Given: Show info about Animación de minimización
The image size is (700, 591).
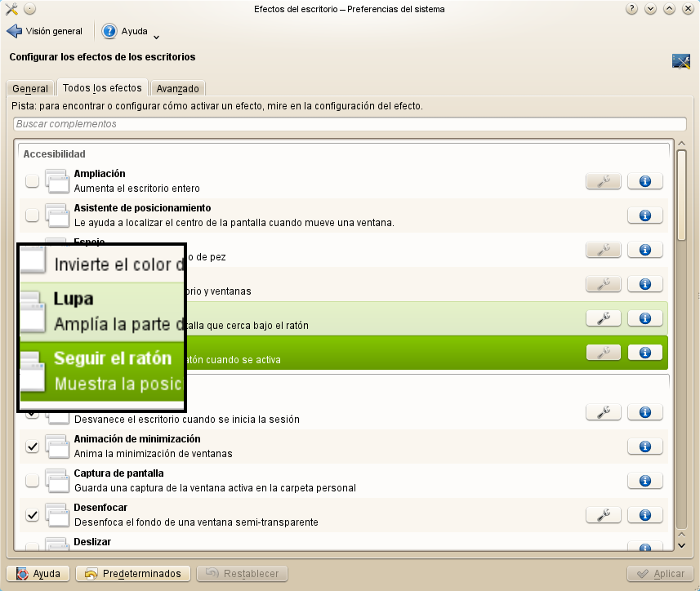Looking at the screenshot, I should click(644, 447).
